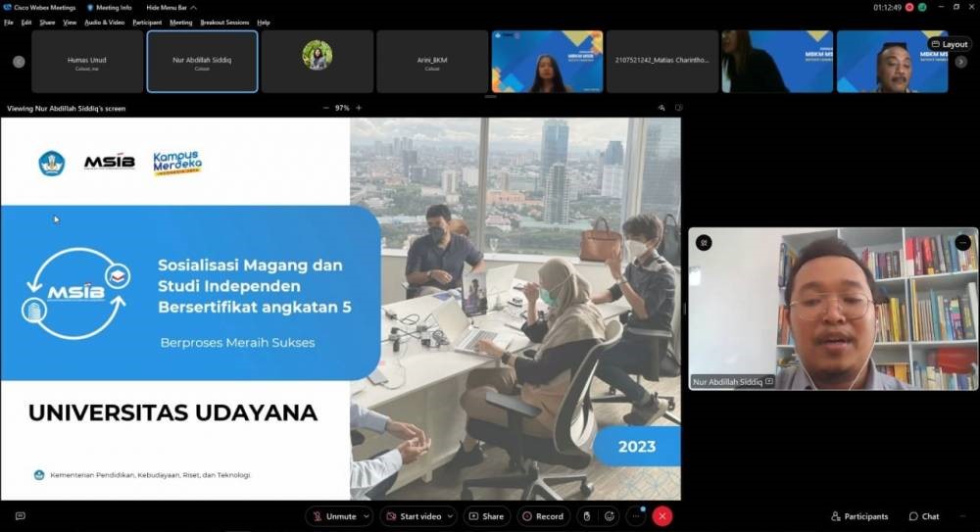Click the red recording indicator icon
Viewport: 980px width, 532px height.
(909, 8)
